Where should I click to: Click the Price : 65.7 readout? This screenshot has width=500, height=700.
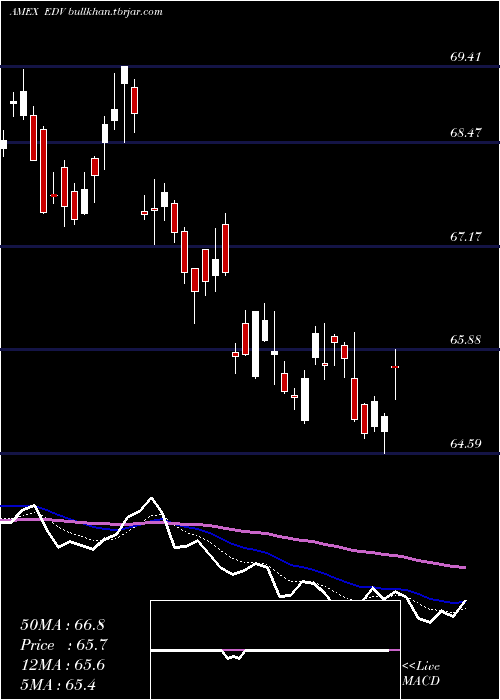pos(64,645)
